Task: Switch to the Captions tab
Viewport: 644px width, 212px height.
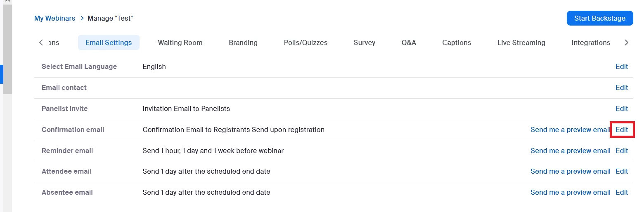Action: pos(456,42)
